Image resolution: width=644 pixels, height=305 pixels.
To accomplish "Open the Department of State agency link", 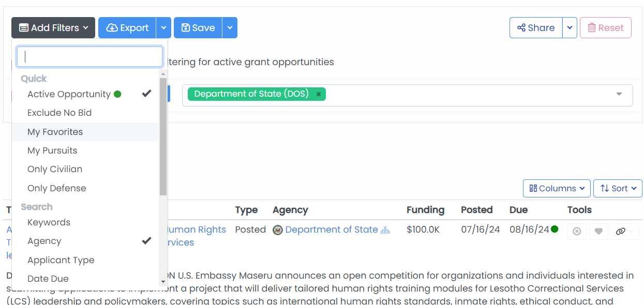I will tap(332, 230).
